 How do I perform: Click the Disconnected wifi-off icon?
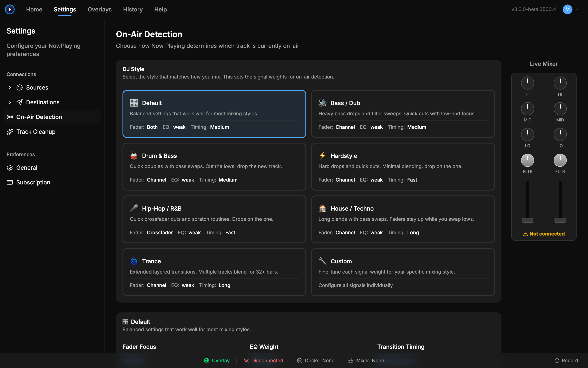tap(246, 361)
